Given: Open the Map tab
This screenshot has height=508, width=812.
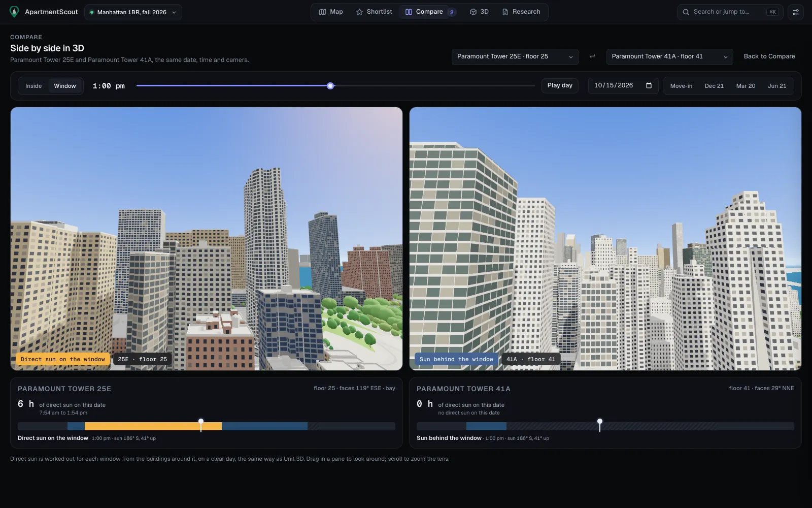Looking at the screenshot, I should pyautogui.click(x=331, y=12).
